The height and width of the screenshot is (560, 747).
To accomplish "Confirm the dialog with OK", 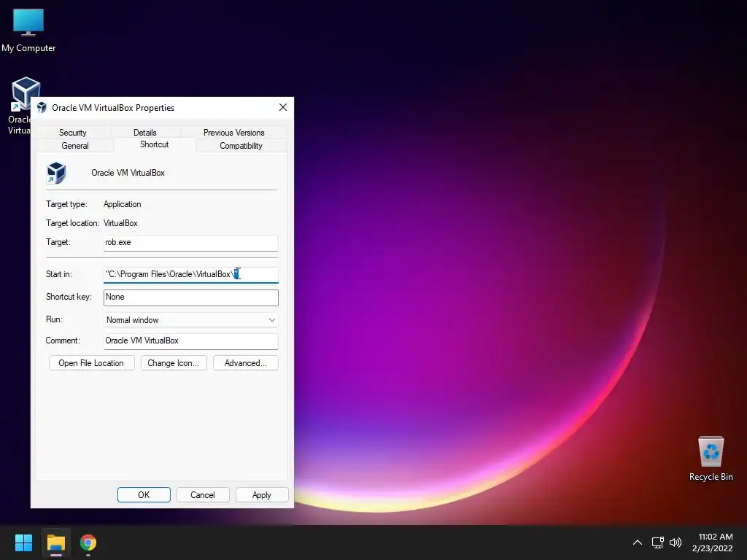I will (x=144, y=495).
